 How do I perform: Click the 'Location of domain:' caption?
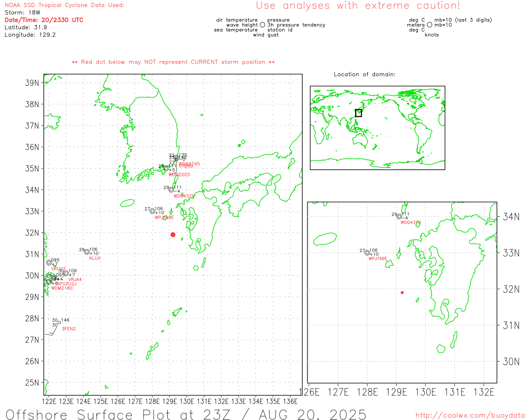coord(365,74)
